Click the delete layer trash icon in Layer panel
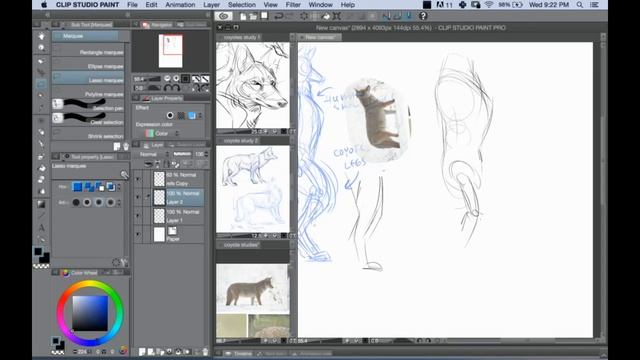 pyautogui.click(x=205, y=351)
